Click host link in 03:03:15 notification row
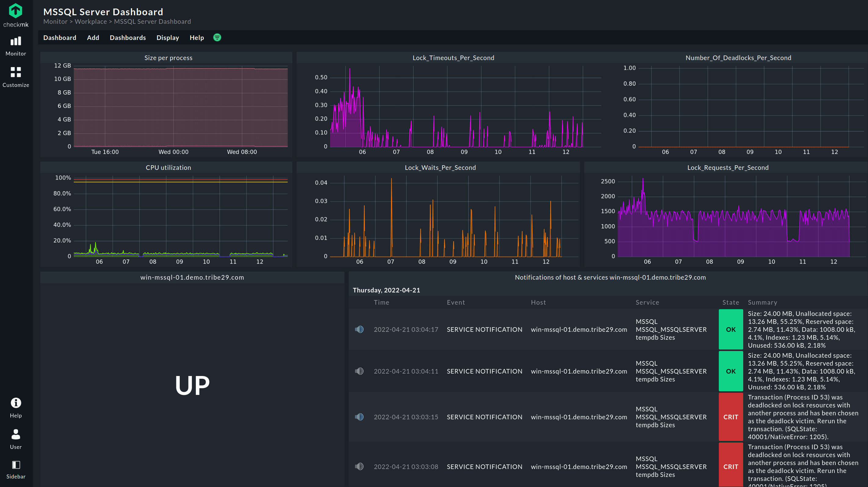This screenshot has width=868, height=487. (x=579, y=417)
